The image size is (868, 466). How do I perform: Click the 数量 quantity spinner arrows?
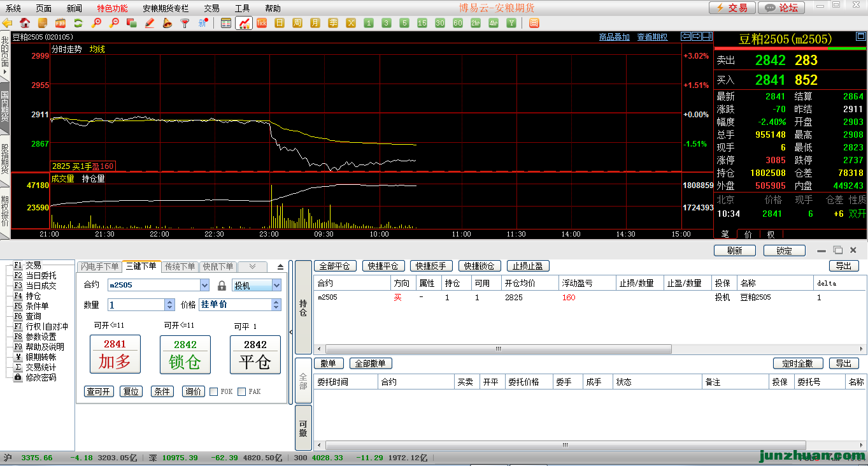169,305
